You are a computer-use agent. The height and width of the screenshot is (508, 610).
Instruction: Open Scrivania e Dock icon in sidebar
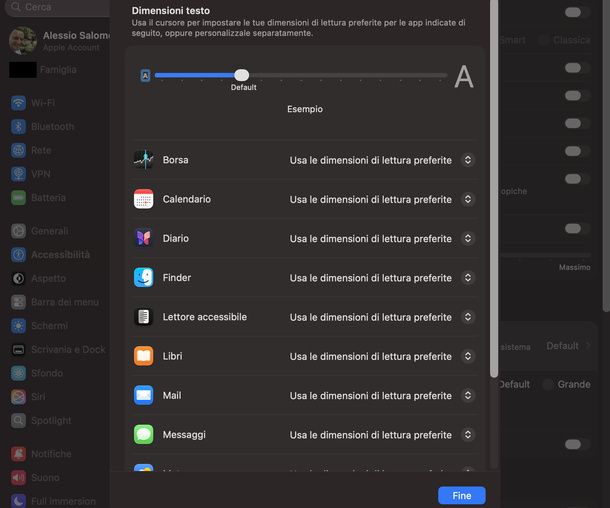tap(18, 349)
